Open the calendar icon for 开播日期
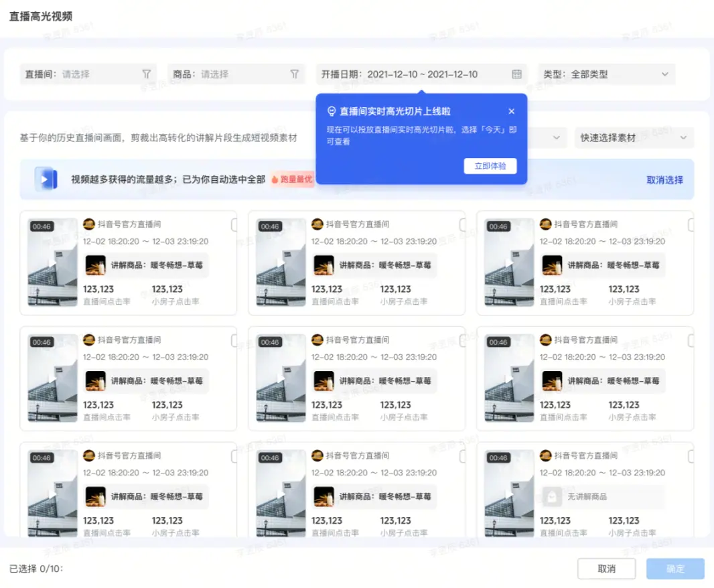The height and width of the screenshot is (588, 714). coord(516,74)
